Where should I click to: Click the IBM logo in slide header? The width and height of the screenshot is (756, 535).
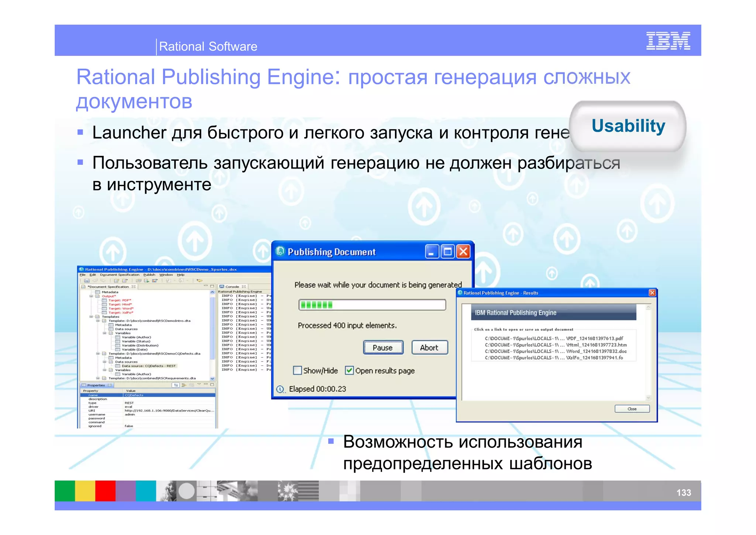(x=668, y=41)
